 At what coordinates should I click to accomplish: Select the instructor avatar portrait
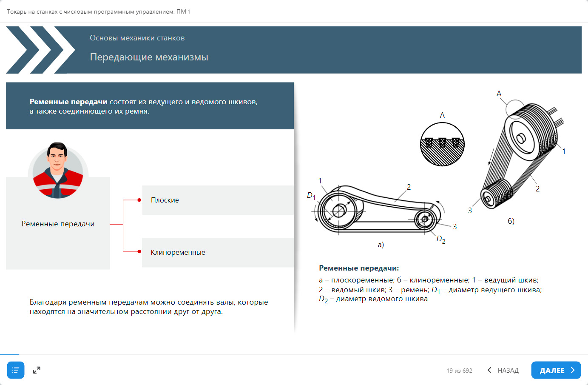pos(58,171)
